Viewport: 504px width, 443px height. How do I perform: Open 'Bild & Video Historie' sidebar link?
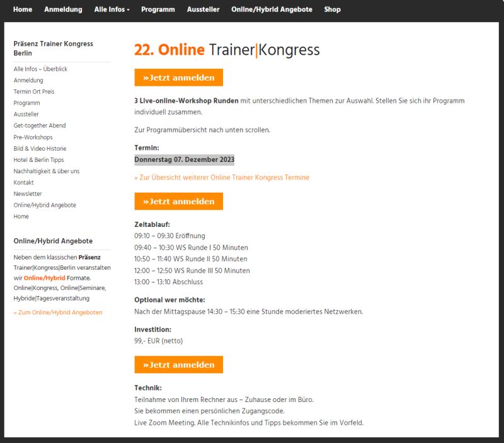click(40, 148)
